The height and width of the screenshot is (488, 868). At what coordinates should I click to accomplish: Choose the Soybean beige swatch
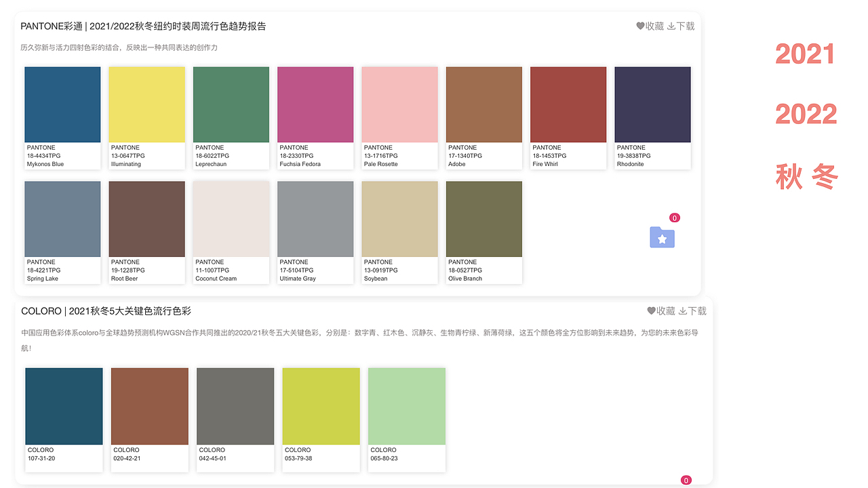tap(399, 219)
